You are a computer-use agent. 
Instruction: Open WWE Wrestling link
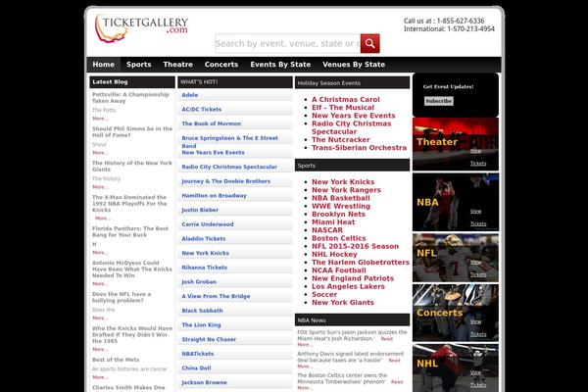tap(341, 206)
